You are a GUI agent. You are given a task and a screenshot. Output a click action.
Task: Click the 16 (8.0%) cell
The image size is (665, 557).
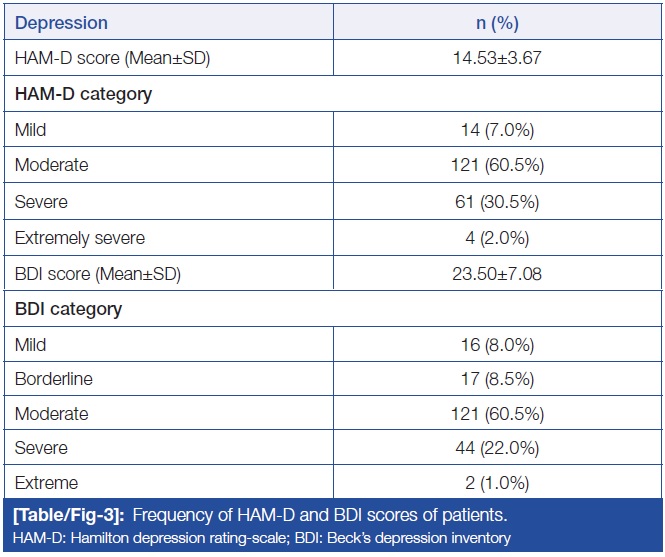[x=497, y=345]
